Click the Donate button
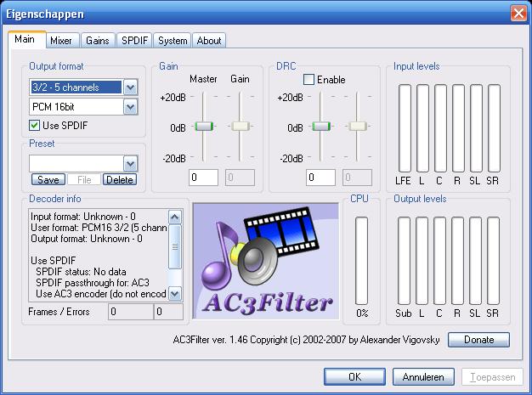532x395 pixels. [478, 340]
